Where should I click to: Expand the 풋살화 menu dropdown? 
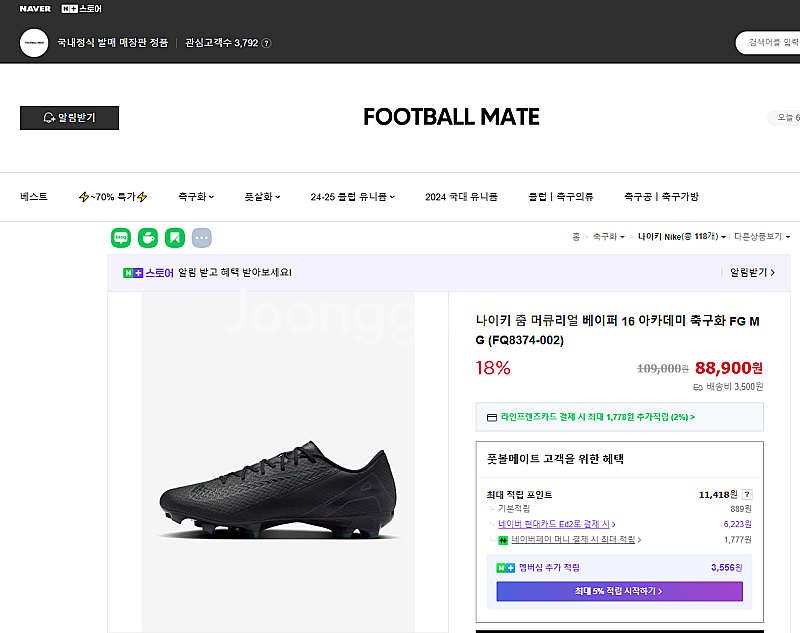coord(262,197)
